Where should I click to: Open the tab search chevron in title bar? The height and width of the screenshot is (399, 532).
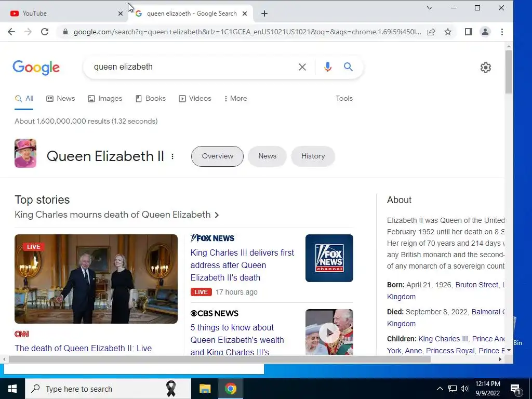430,8
